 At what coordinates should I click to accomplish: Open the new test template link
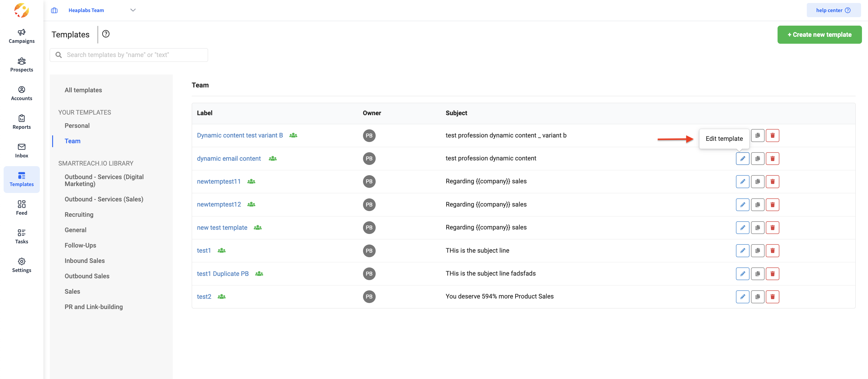pyautogui.click(x=222, y=228)
